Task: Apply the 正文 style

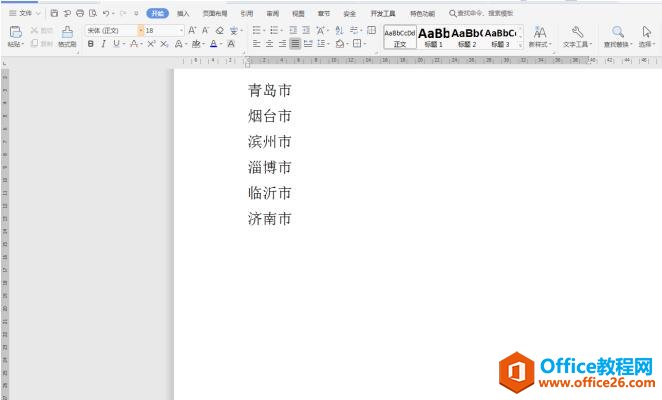Action: point(400,37)
